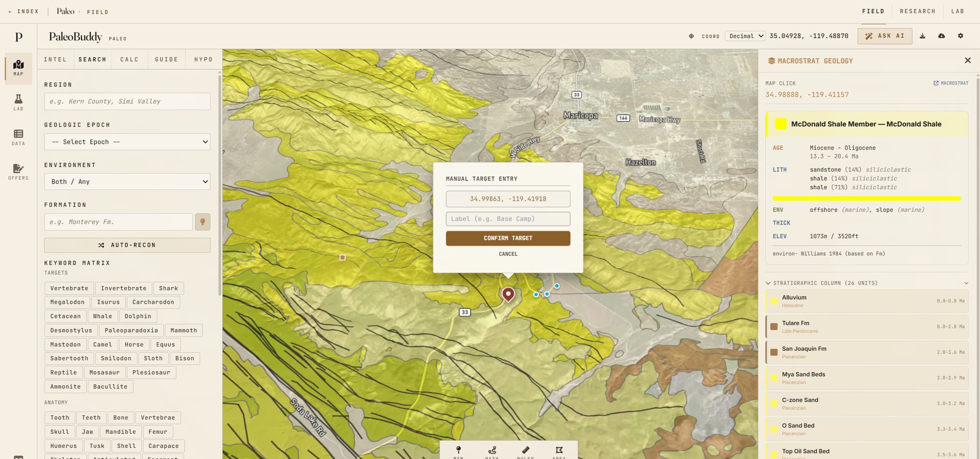Click the lightbulb button next to Formation
Viewport: 980px width, 459px height.
click(203, 222)
